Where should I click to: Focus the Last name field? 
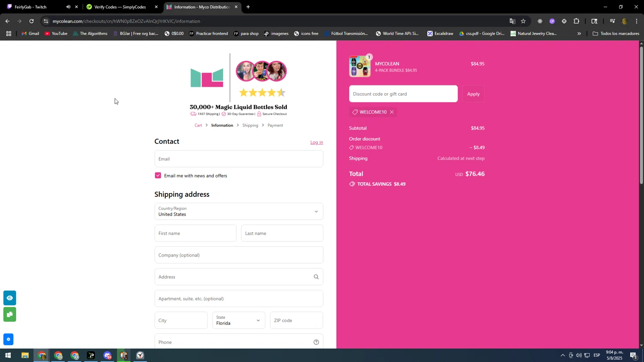coord(282,233)
